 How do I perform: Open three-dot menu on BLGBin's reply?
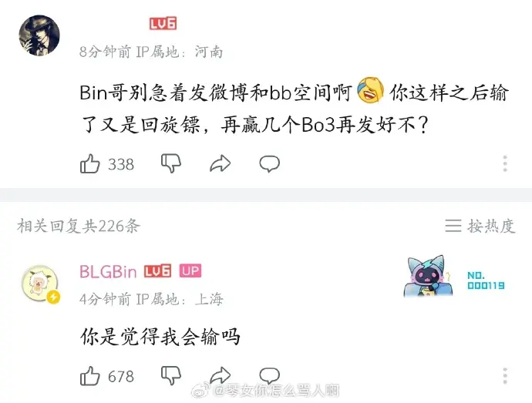click(x=505, y=375)
